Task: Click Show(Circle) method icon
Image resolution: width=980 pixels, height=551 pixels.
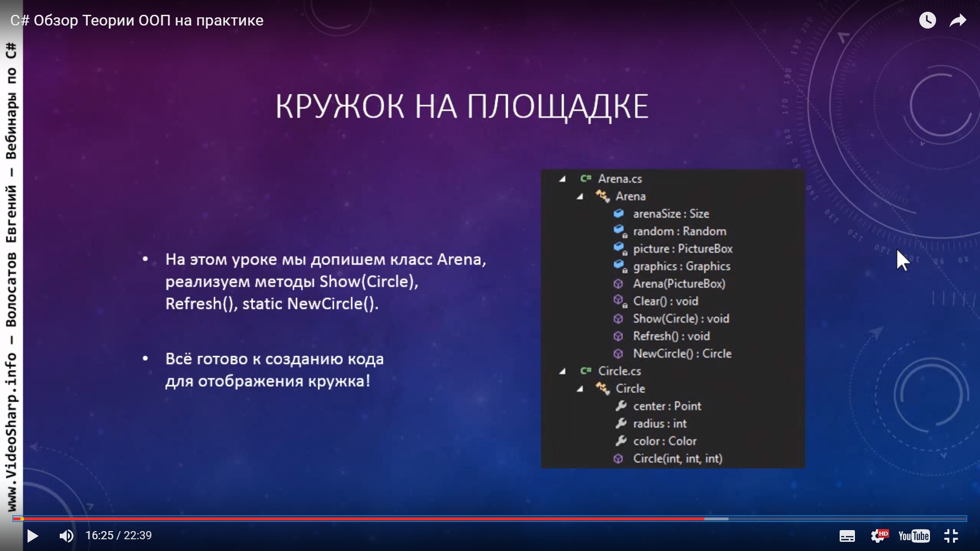Action: pyautogui.click(x=618, y=319)
